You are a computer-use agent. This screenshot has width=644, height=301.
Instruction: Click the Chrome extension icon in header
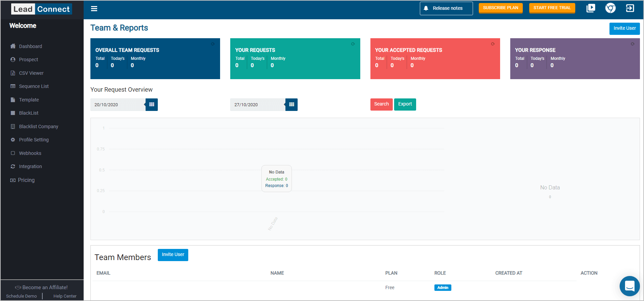610,8
